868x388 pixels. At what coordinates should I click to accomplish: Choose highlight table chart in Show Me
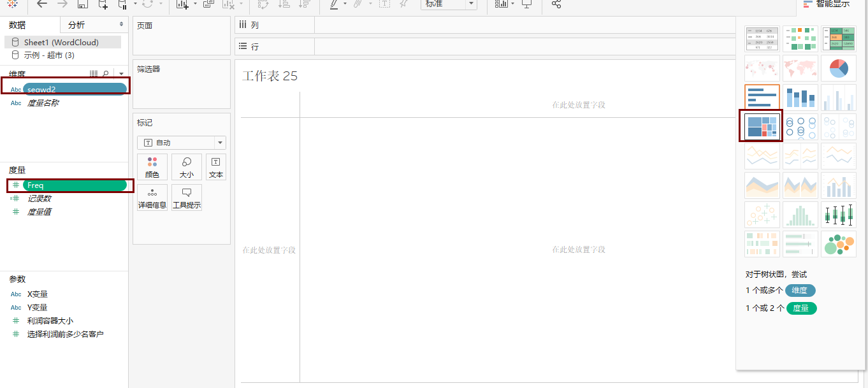tap(839, 39)
